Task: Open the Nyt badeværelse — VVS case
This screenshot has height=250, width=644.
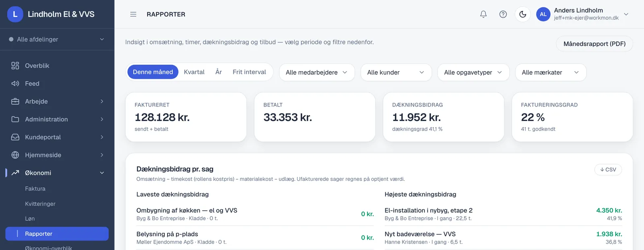Action: point(504,238)
